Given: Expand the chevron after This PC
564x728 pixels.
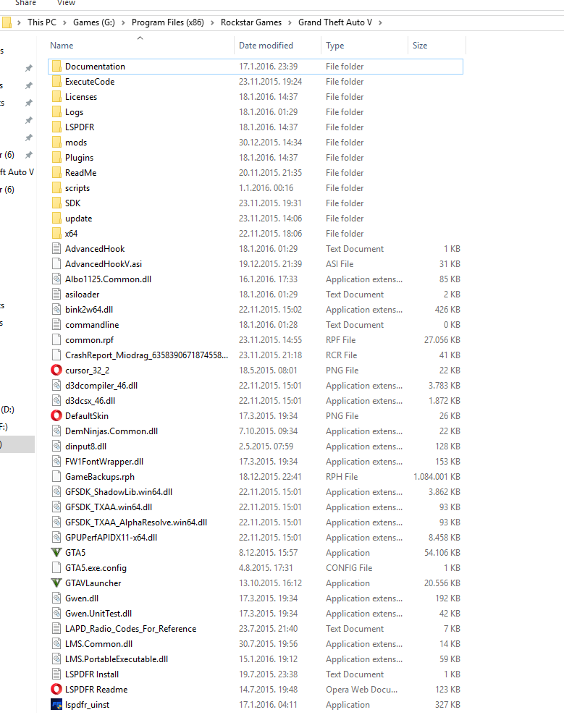Looking at the screenshot, I should (x=64, y=22).
